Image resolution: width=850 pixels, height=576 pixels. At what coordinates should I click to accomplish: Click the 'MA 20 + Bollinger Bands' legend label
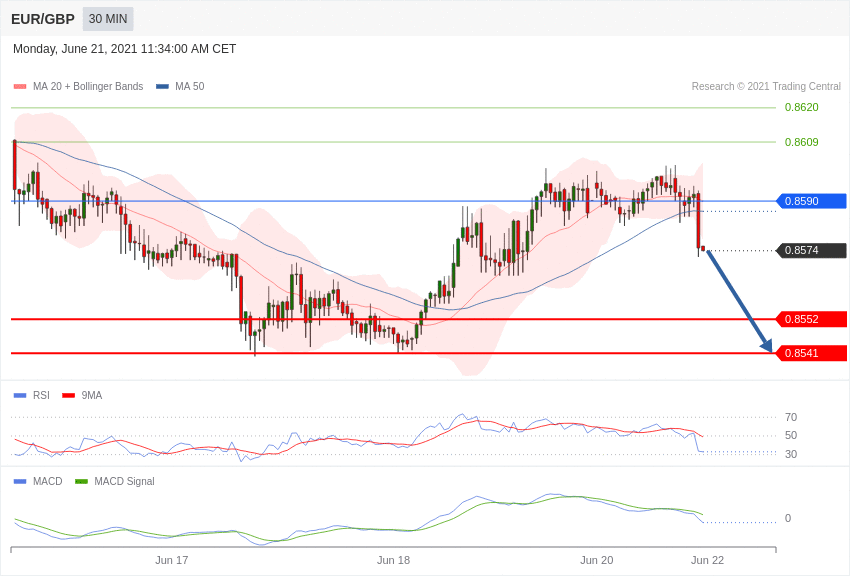(88, 86)
